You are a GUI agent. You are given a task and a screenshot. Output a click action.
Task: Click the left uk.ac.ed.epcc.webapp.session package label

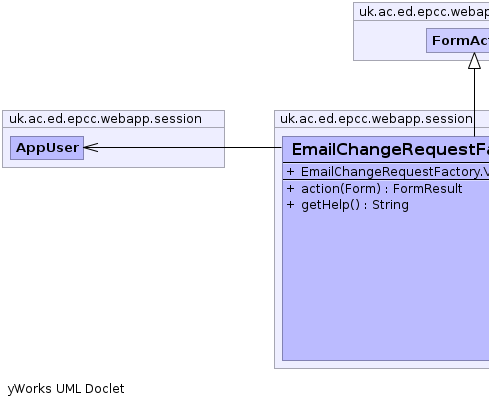click(x=105, y=119)
